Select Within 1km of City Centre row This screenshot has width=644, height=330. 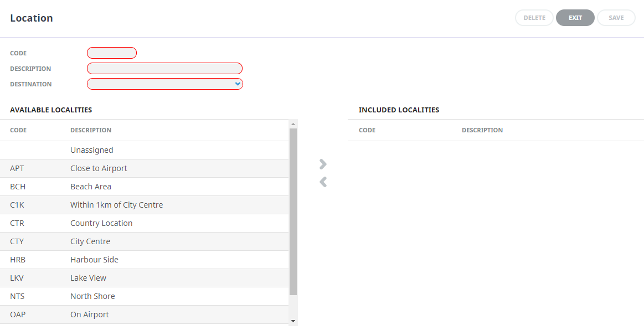pyautogui.click(x=144, y=205)
